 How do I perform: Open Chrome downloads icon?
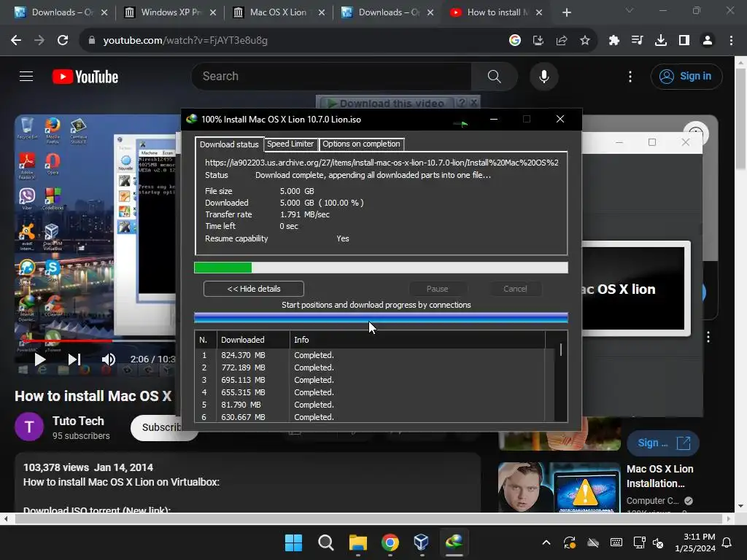coord(661,41)
